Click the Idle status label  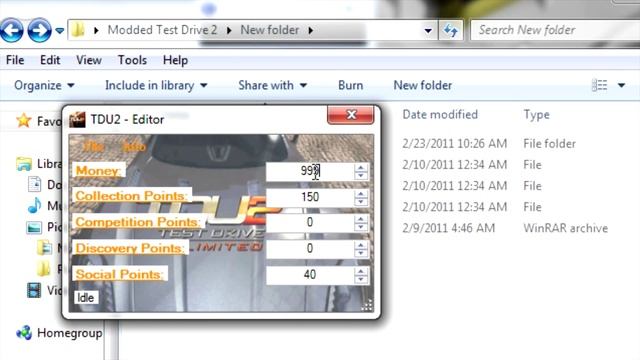pos(86,298)
